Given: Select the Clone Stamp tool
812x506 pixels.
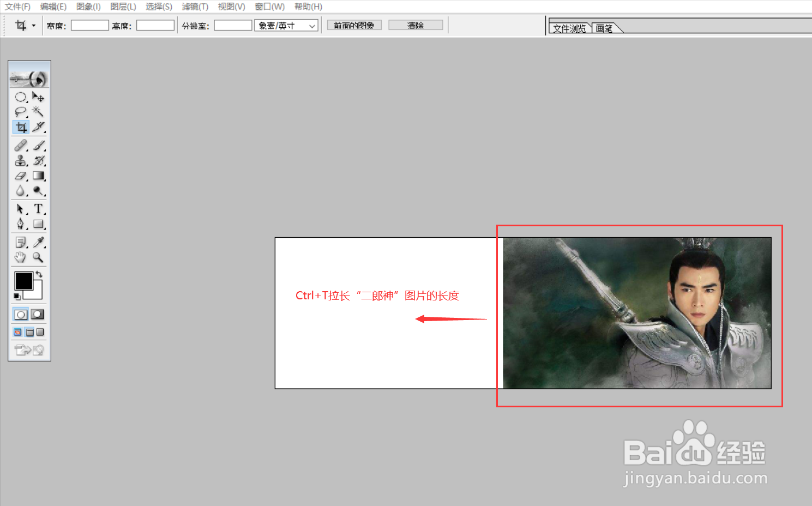Looking at the screenshot, I should 21,161.
